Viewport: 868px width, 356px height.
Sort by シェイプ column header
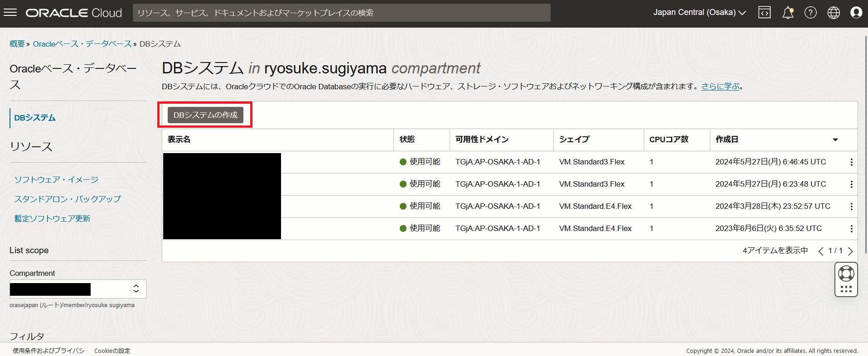pos(574,140)
